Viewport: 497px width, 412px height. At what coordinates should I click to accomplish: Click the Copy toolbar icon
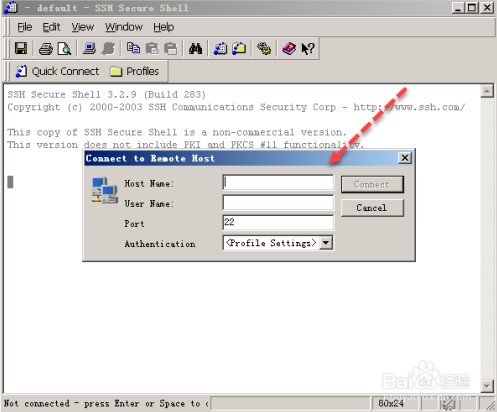tap(133, 49)
